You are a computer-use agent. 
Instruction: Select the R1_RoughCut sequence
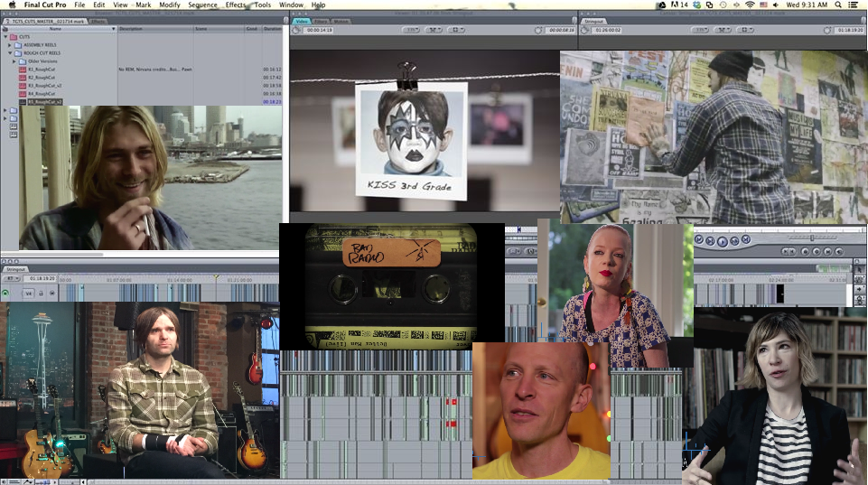(x=41, y=70)
